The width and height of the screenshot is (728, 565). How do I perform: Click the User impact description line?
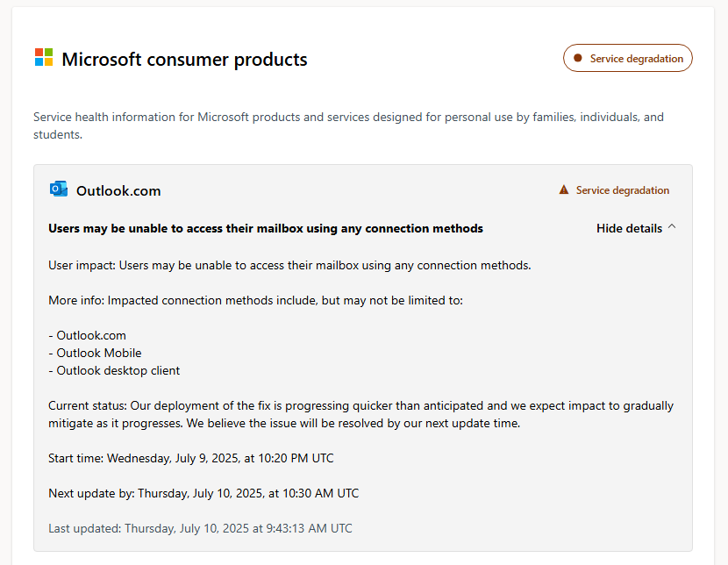point(289,265)
